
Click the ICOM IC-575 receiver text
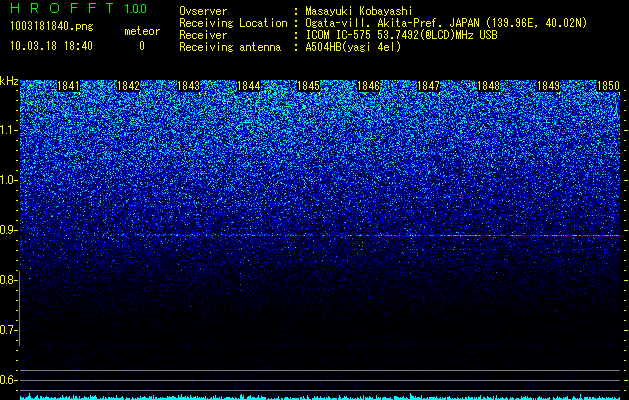(401, 35)
